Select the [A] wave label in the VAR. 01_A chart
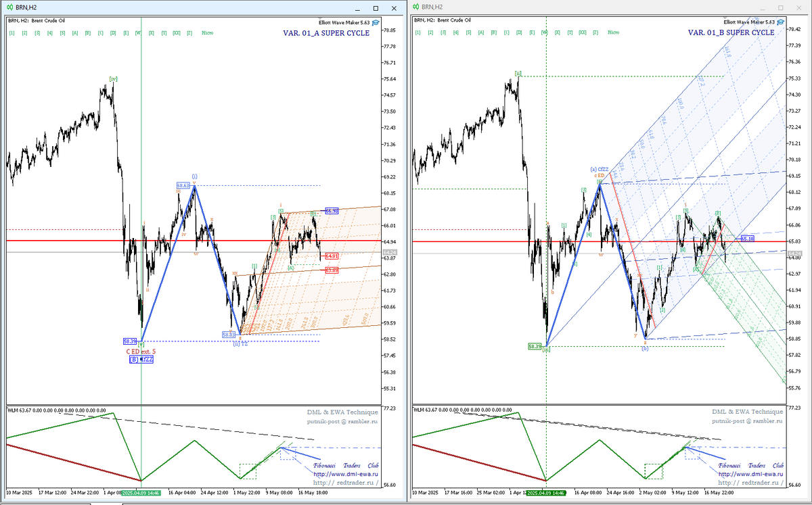The width and height of the screenshot is (812, 505). (x=75, y=32)
